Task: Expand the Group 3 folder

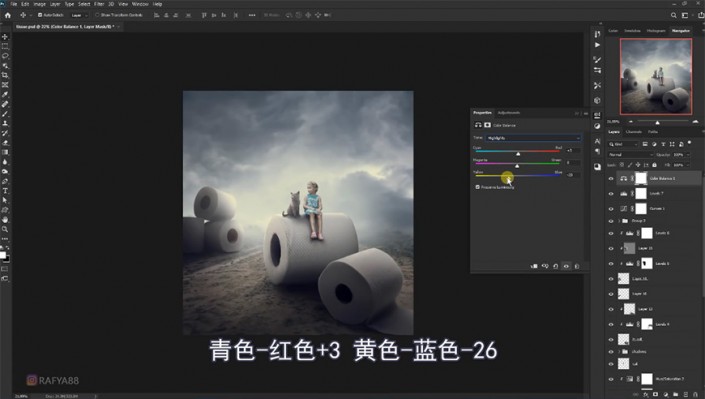Action: (619, 221)
